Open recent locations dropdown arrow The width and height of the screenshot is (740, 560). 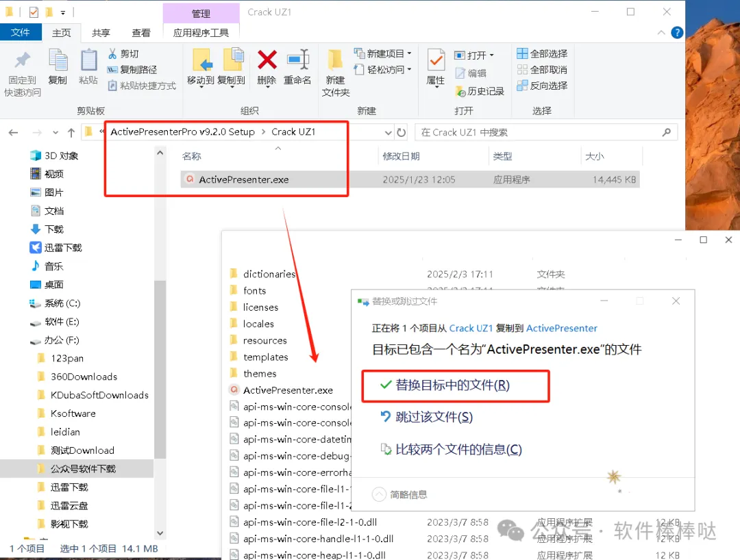pos(56,133)
